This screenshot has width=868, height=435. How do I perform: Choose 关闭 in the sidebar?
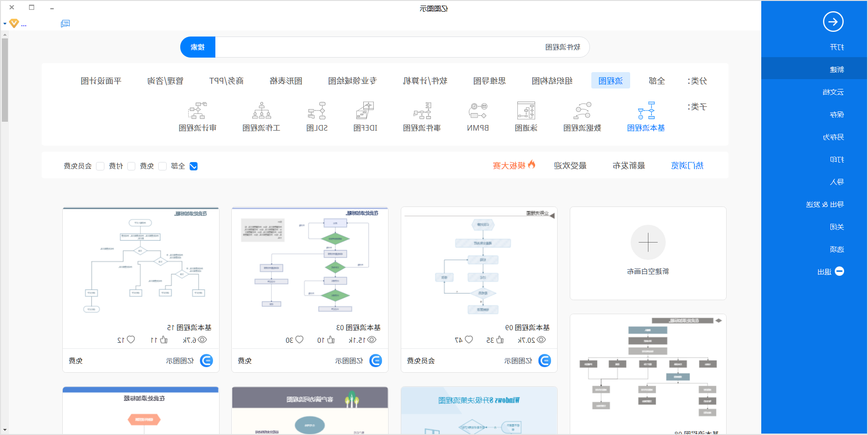point(814,227)
